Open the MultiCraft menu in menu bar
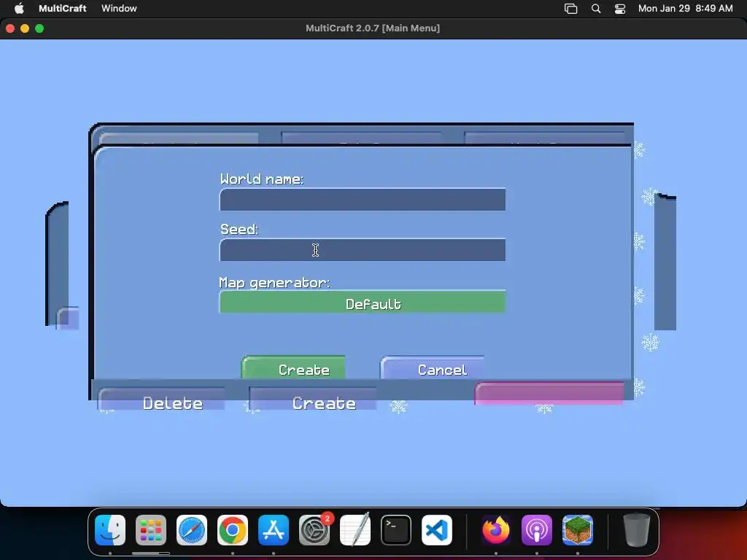The height and width of the screenshot is (560, 747). pyautogui.click(x=63, y=8)
